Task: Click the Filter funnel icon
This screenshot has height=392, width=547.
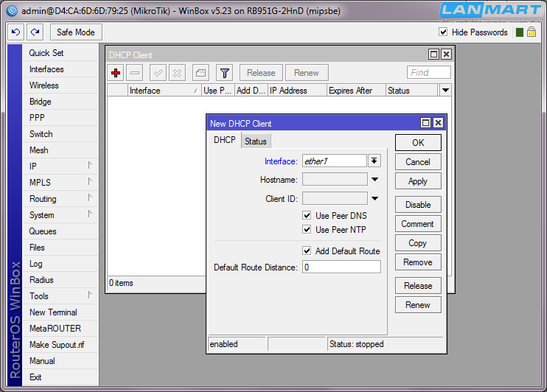Action: [x=225, y=73]
